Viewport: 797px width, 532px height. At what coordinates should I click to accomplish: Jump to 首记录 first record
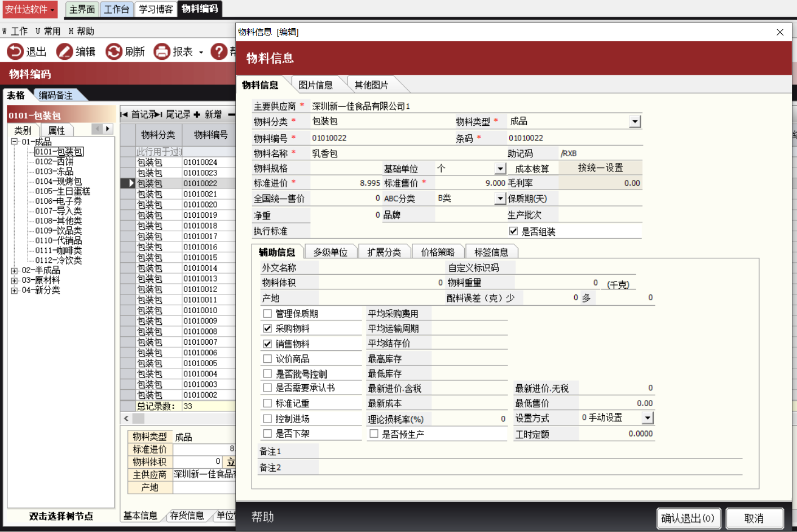125,115
